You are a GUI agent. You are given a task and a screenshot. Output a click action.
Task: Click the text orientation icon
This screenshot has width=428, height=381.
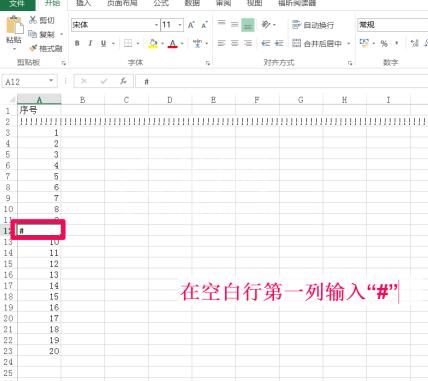pos(266,25)
